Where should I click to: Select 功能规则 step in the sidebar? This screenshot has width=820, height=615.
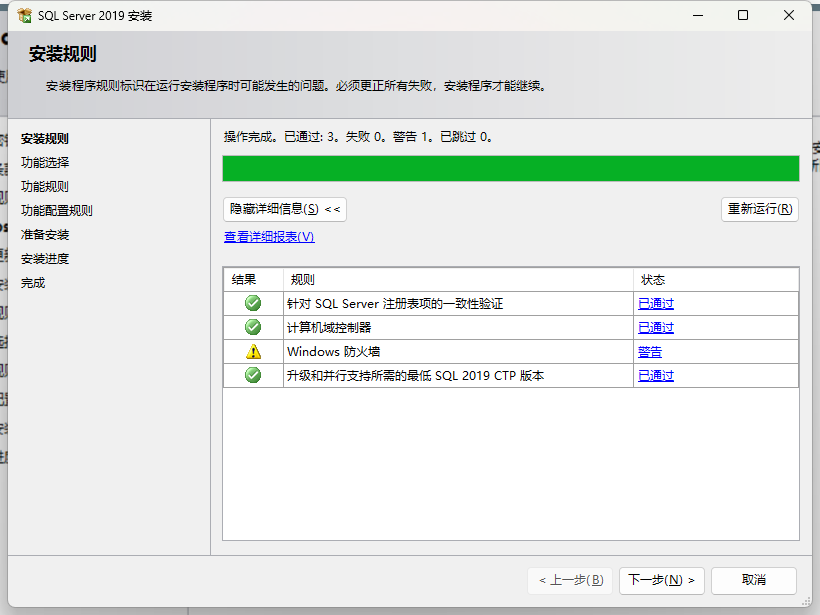point(45,187)
